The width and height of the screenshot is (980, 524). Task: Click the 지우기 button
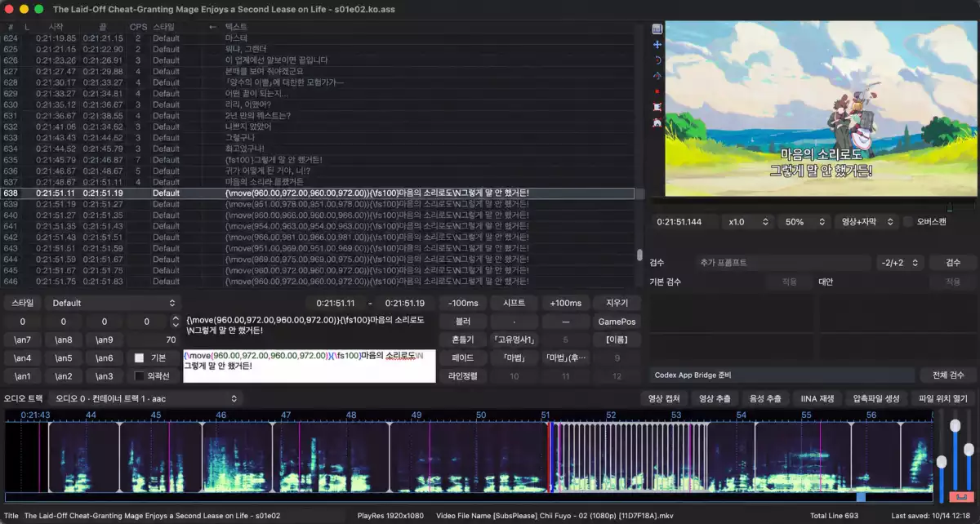pos(617,303)
